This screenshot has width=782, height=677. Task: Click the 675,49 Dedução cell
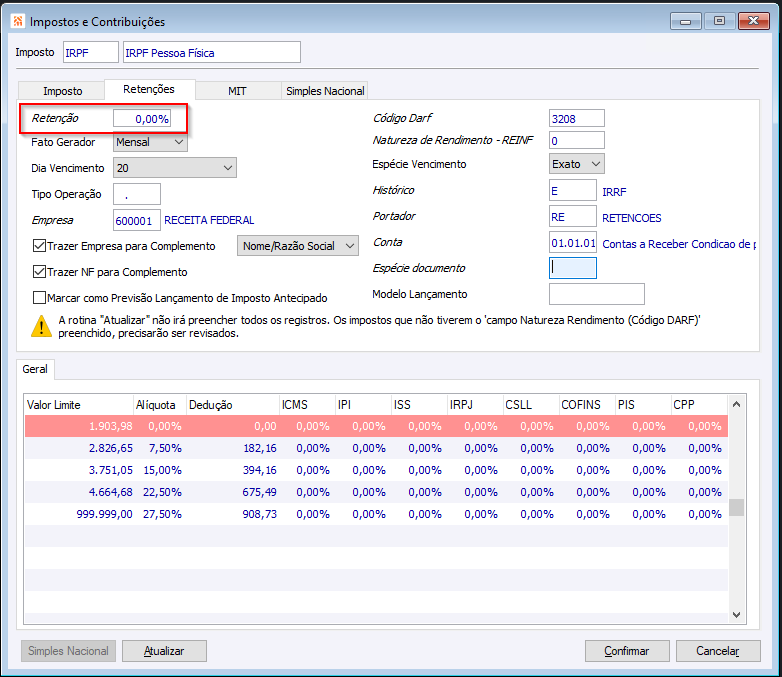(233, 492)
